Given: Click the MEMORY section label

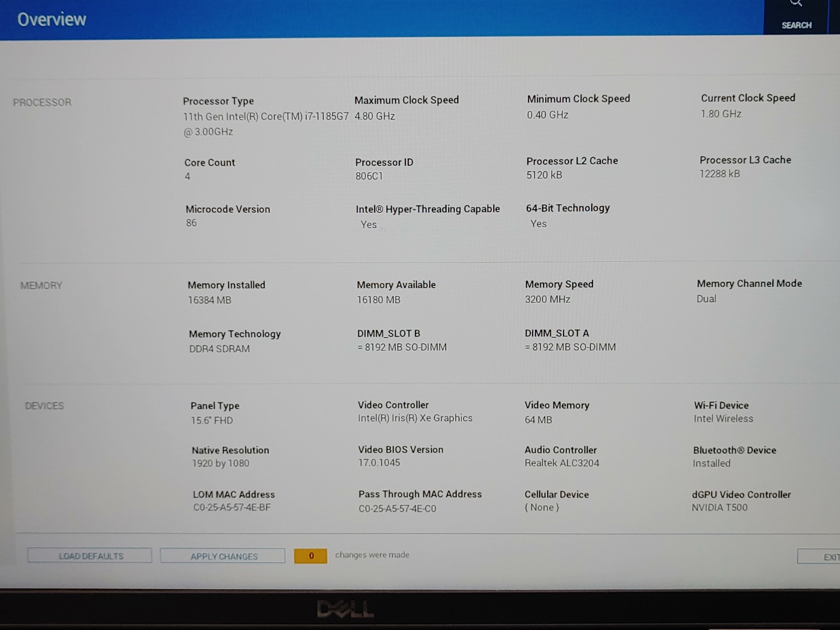Looking at the screenshot, I should coord(41,286).
